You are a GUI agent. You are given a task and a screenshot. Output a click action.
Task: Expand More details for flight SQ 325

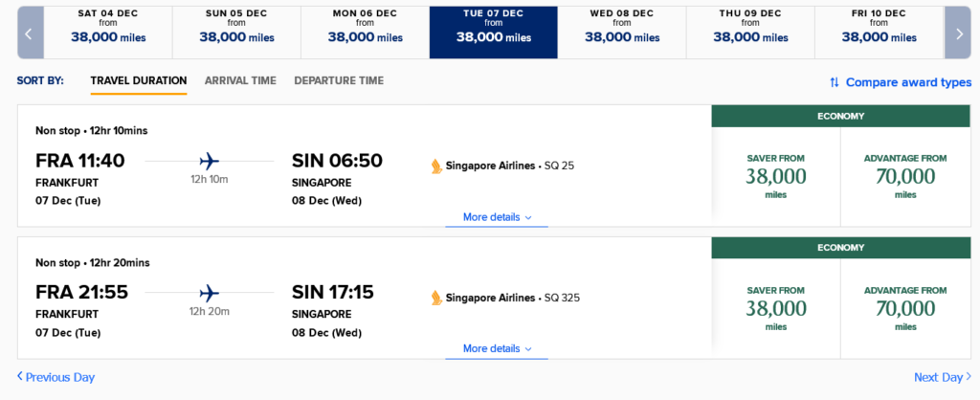(497, 349)
